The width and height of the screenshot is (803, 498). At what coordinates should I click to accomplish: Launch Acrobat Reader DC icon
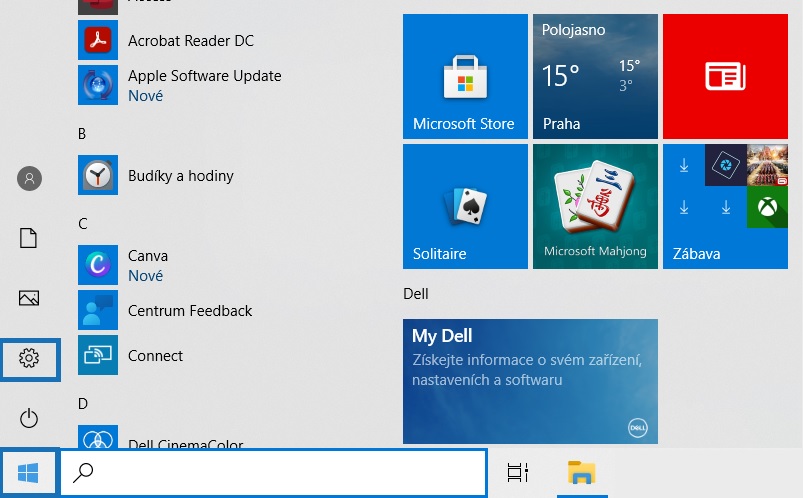pyautogui.click(x=98, y=40)
